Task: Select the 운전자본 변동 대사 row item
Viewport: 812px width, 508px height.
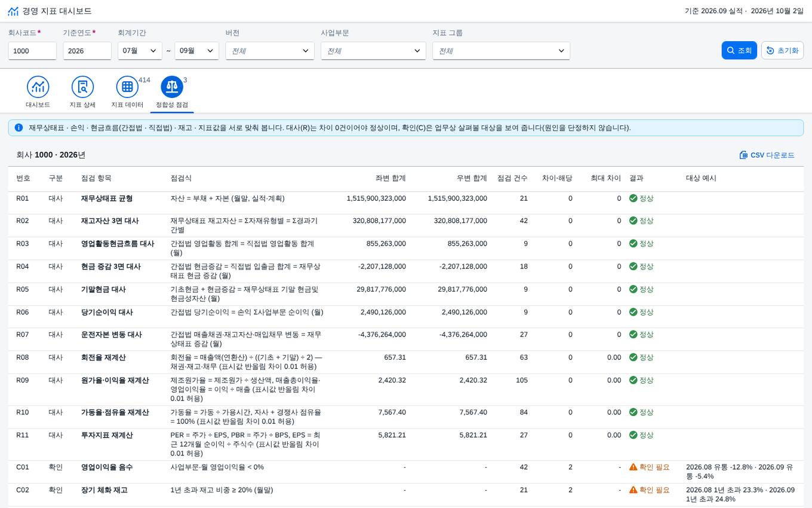Action: coord(112,335)
